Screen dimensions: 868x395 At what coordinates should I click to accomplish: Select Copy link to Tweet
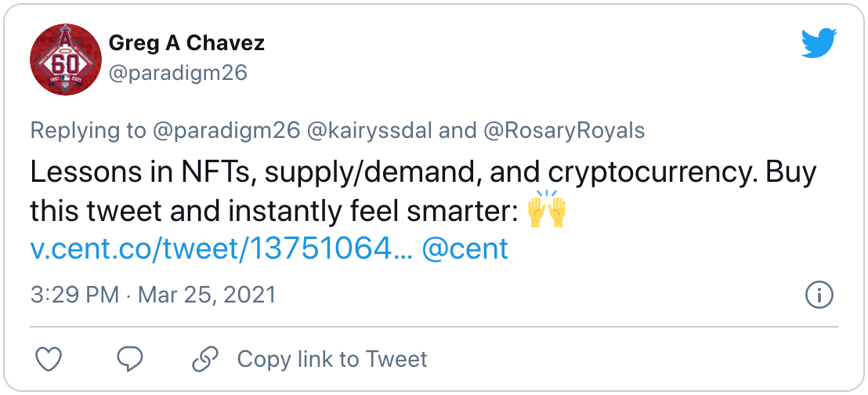tap(332, 359)
